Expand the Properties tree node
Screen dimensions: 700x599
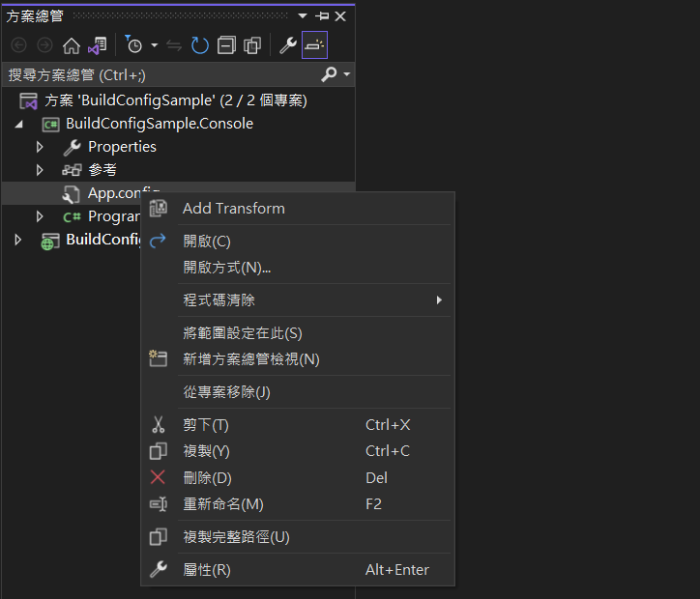(40, 147)
